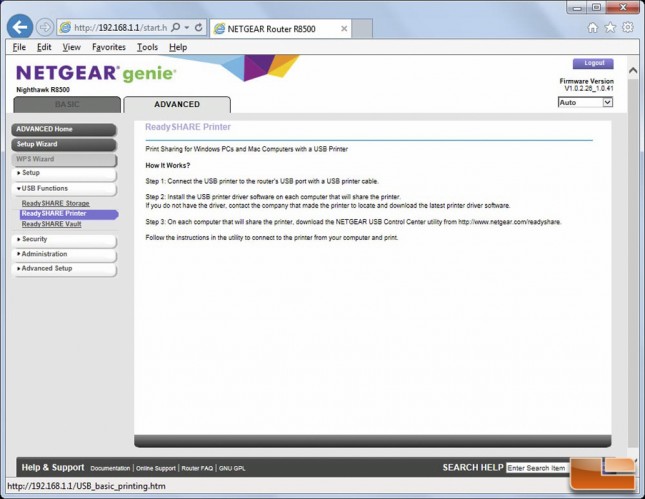The height and width of the screenshot is (499, 645).
Task: Select the ADVANCED tab
Action: (177, 104)
